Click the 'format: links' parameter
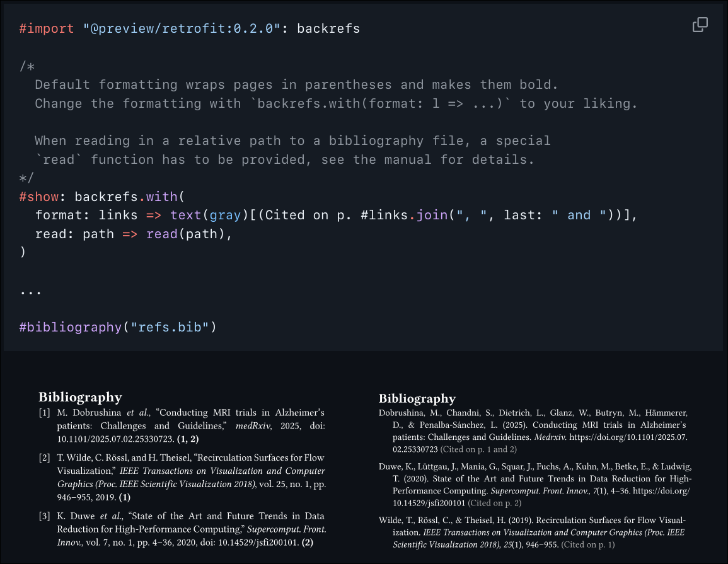Image resolution: width=728 pixels, height=564 pixels. (x=86, y=216)
